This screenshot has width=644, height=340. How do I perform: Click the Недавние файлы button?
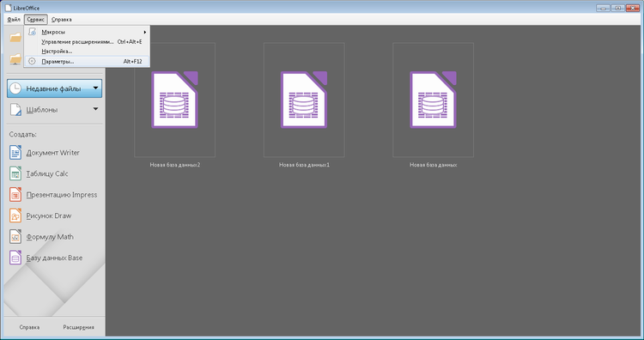point(54,88)
